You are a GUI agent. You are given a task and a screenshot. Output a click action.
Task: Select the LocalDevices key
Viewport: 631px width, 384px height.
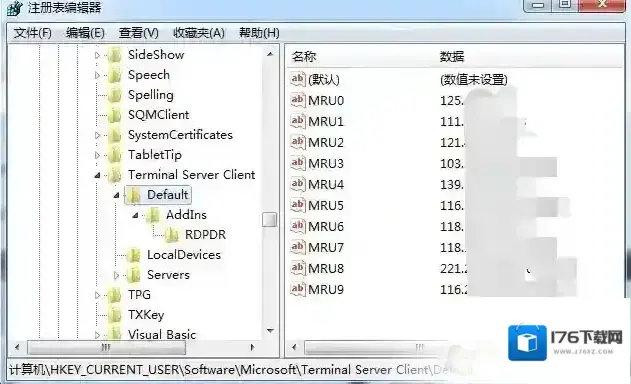[x=184, y=255]
